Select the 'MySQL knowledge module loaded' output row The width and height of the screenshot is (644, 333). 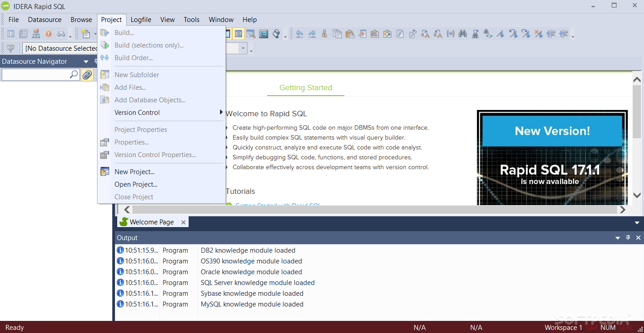point(379,304)
